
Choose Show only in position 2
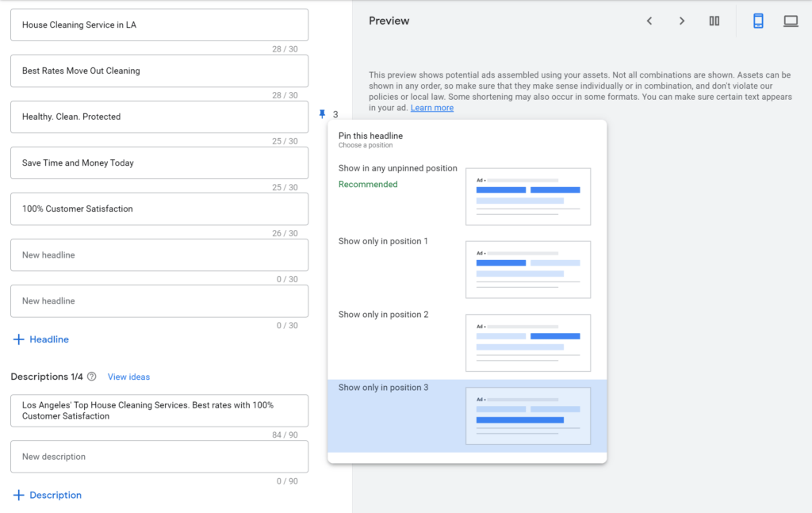coord(383,315)
